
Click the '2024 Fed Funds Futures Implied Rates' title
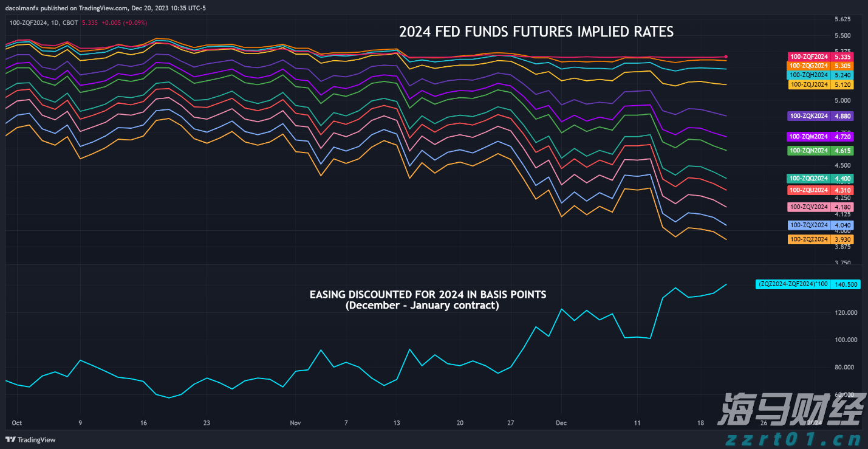[x=536, y=32]
